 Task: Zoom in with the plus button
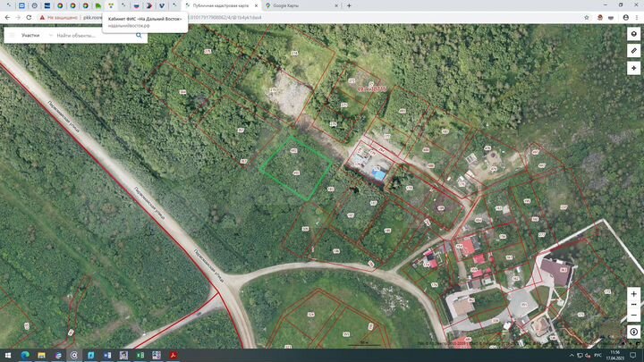tap(633, 294)
